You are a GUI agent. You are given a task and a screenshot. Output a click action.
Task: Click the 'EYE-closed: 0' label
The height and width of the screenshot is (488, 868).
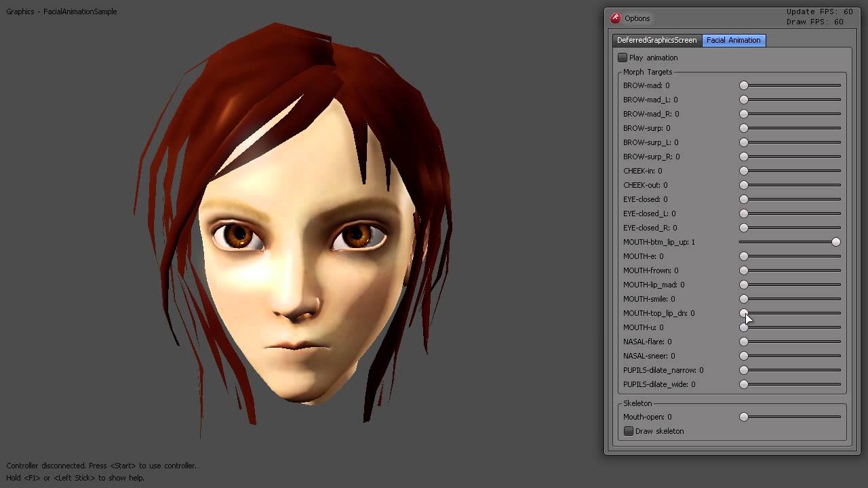646,199
